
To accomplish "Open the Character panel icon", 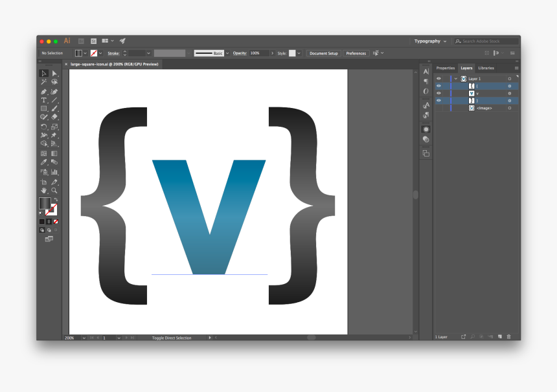I will pyautogui.click(x=426, y=72).
